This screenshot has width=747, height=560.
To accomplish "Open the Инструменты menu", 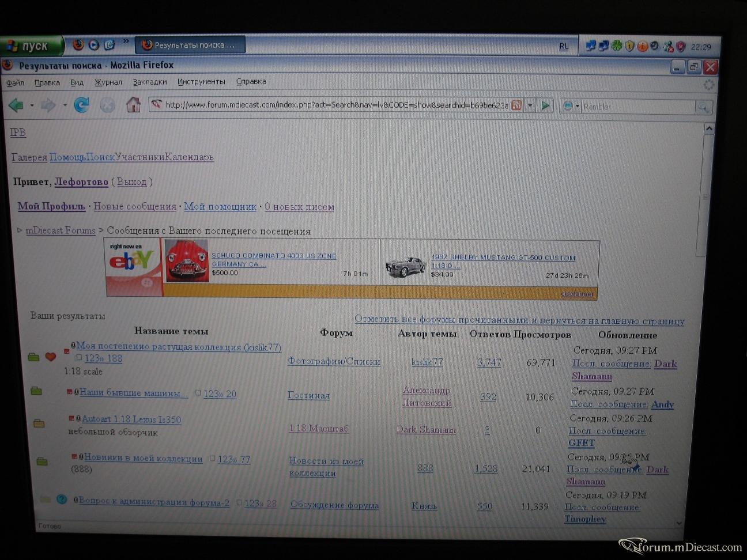I will point(201,82).
